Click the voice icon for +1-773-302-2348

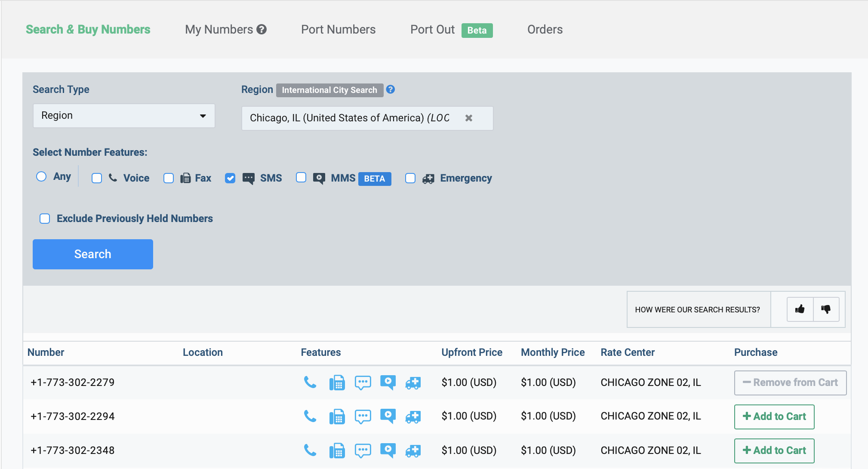[x=310, y=450]
